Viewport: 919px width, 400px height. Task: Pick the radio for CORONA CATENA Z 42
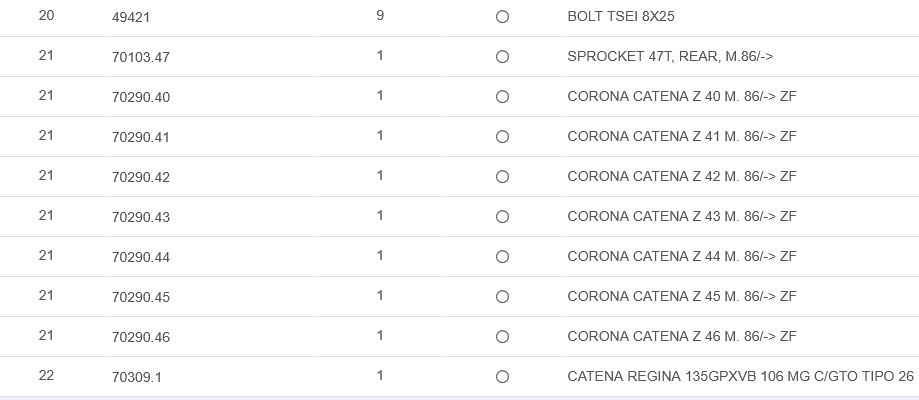[502, 177]
